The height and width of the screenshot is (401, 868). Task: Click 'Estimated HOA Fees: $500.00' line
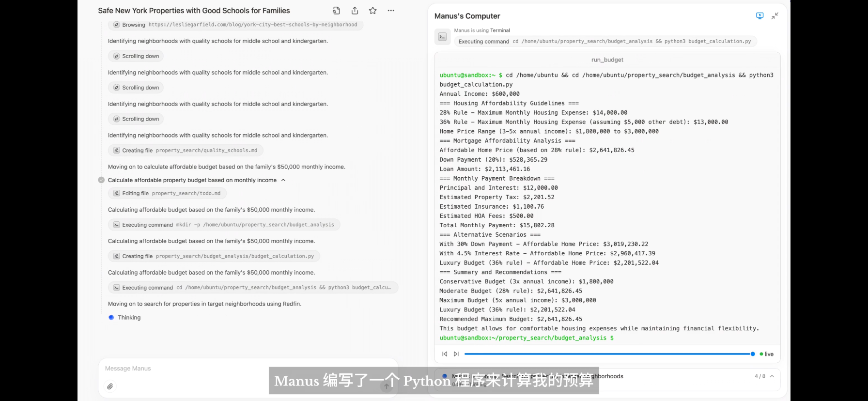(486, 216)
